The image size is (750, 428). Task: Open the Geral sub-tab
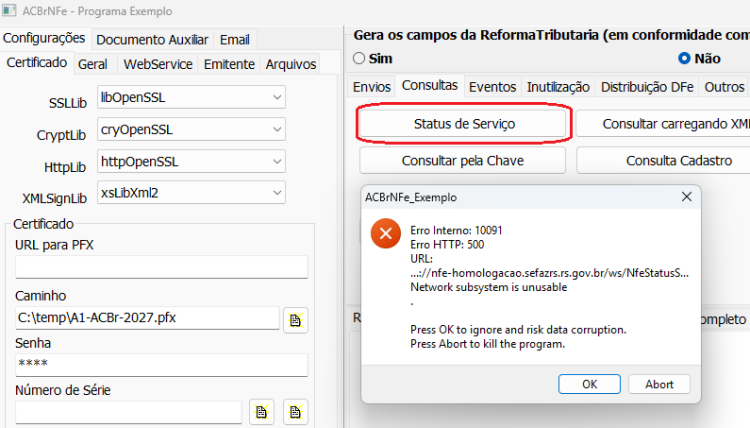pos(93,64)
